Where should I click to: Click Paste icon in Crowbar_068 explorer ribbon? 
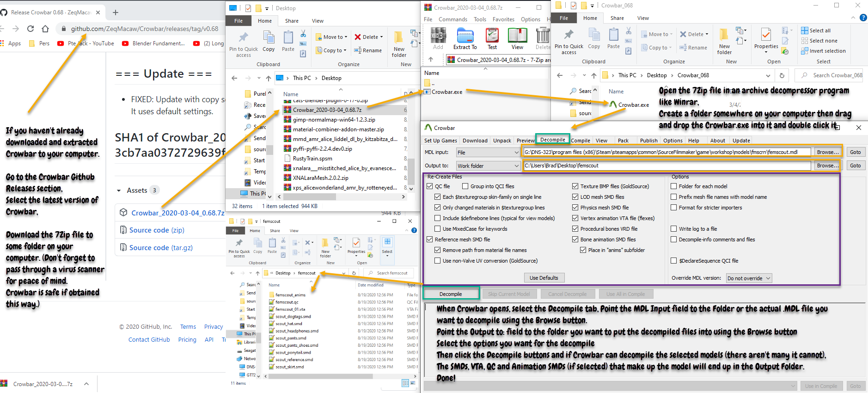click(613, 39)
